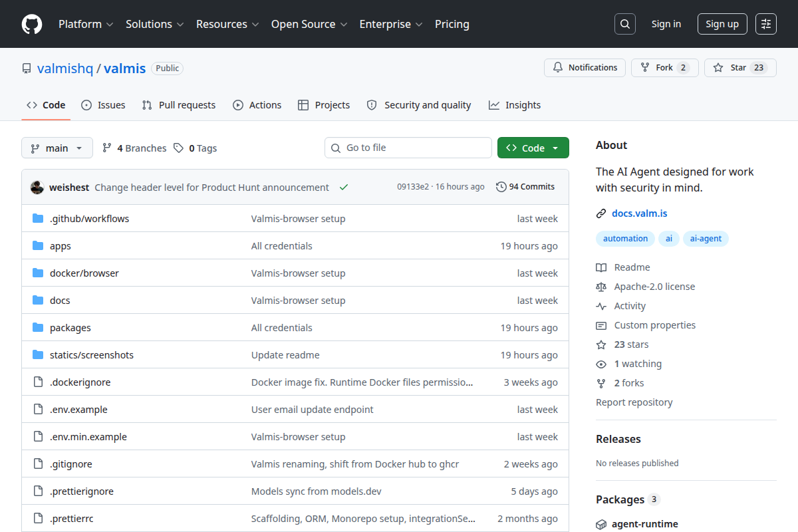Click the packages folder icon
This screenshot has height=532, width=798.
(38, 327)
